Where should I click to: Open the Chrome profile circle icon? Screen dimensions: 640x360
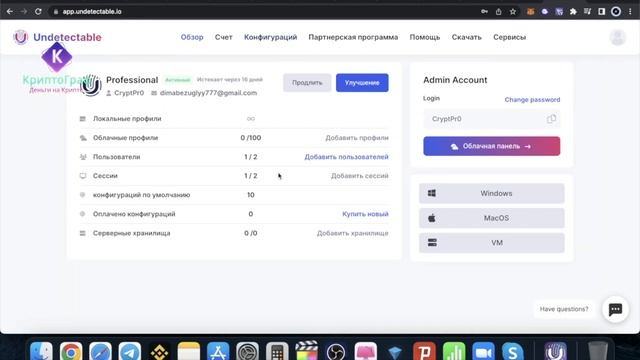coord(616,11)
